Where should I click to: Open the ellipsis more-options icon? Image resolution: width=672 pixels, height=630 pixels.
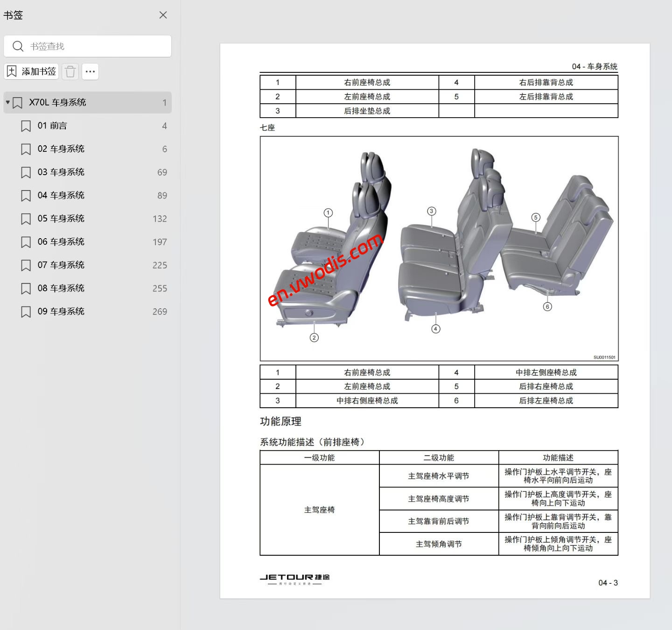point(90,71)
